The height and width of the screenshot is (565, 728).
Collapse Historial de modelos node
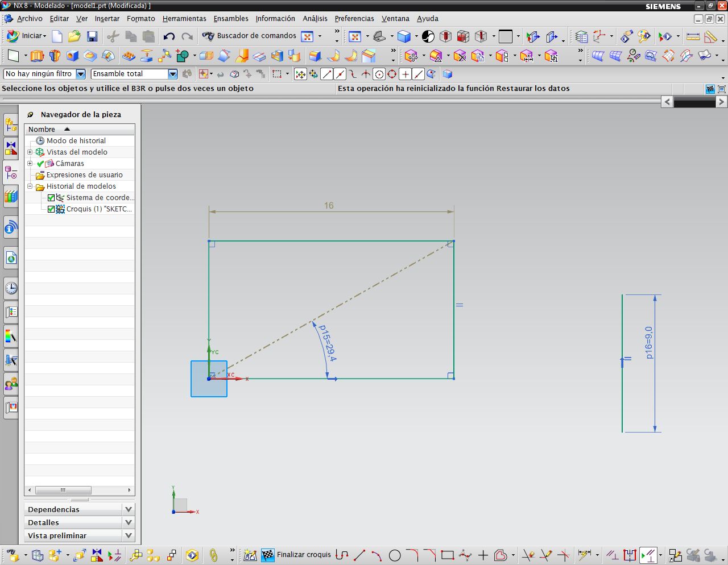pyautogui.click(x=30, y=186)
